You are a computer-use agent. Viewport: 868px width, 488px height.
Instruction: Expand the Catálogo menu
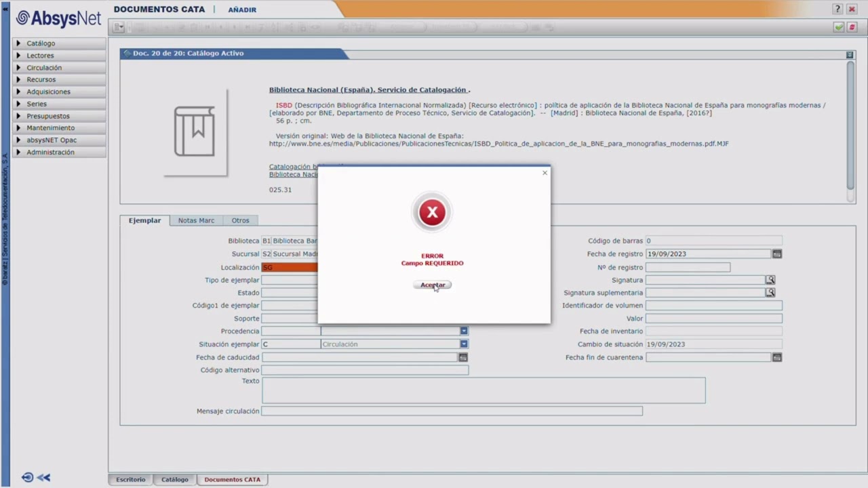(60, 43)
